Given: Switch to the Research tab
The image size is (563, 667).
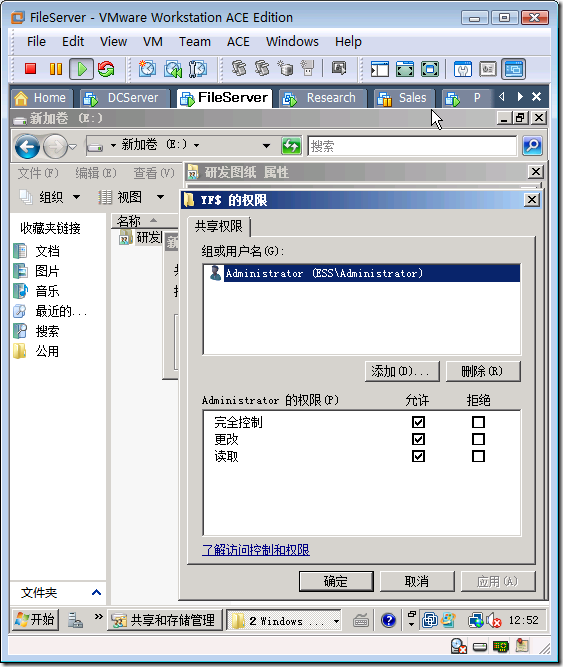Looking at the screenshot, I should click(323, 98).
